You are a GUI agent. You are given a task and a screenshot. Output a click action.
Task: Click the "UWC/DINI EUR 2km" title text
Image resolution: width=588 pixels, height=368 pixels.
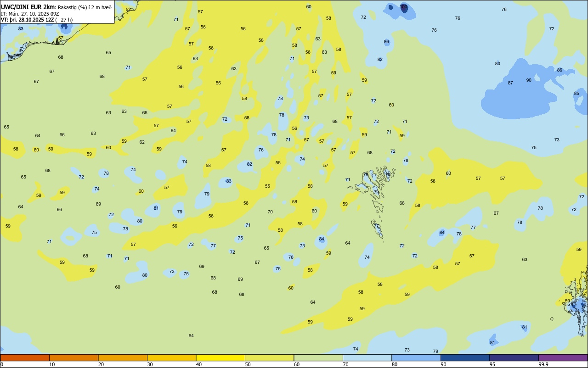28,7
